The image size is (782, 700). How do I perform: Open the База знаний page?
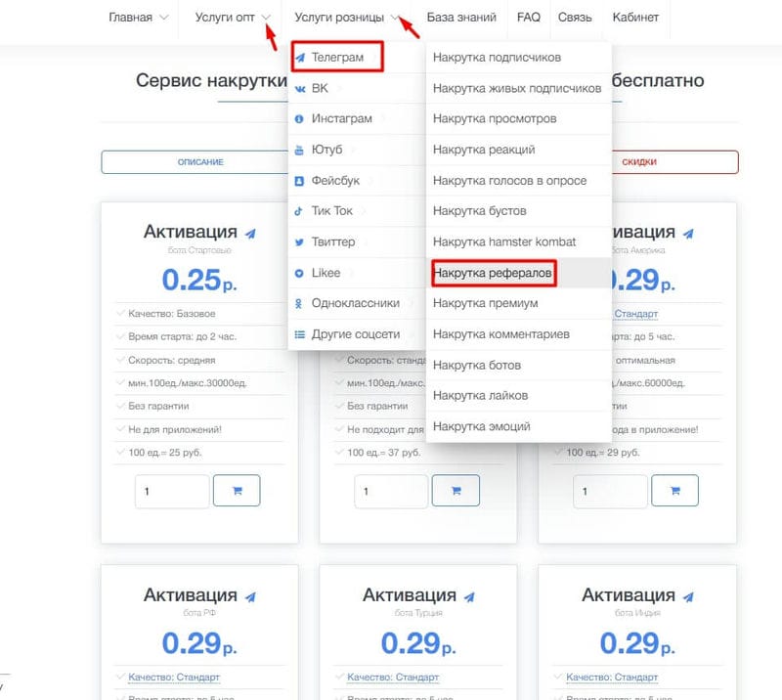[461, 18]
